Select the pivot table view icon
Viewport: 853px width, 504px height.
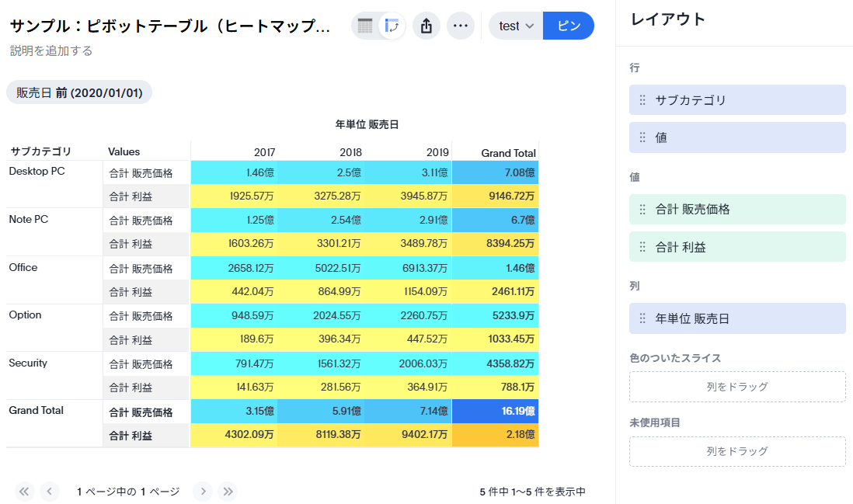392,26
